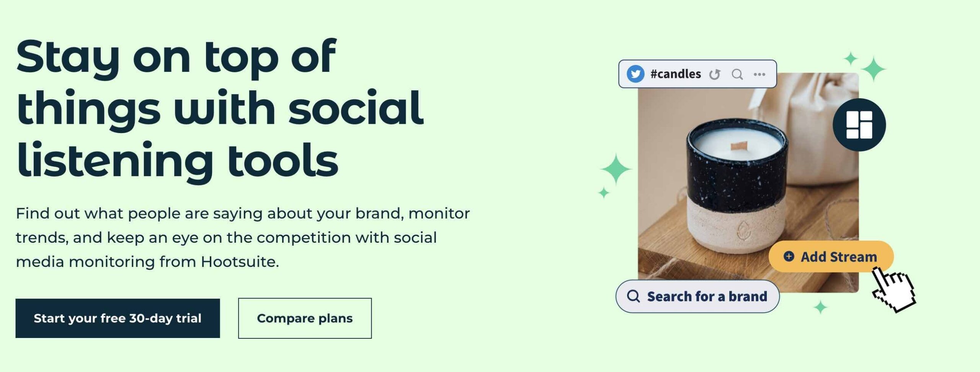
Task: Click the small sparkle below the hand cursor
Action: (x=820, y=307)
